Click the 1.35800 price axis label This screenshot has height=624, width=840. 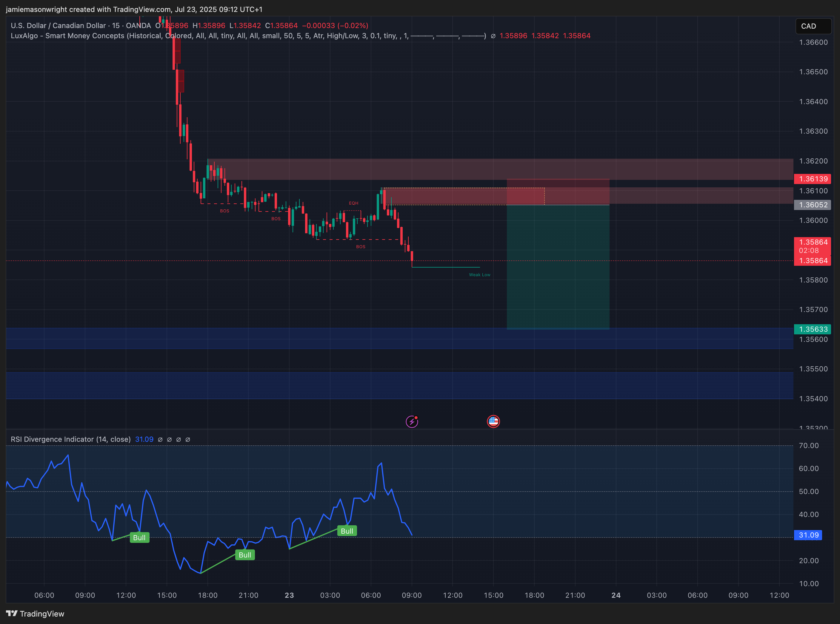tap(813, 280)
